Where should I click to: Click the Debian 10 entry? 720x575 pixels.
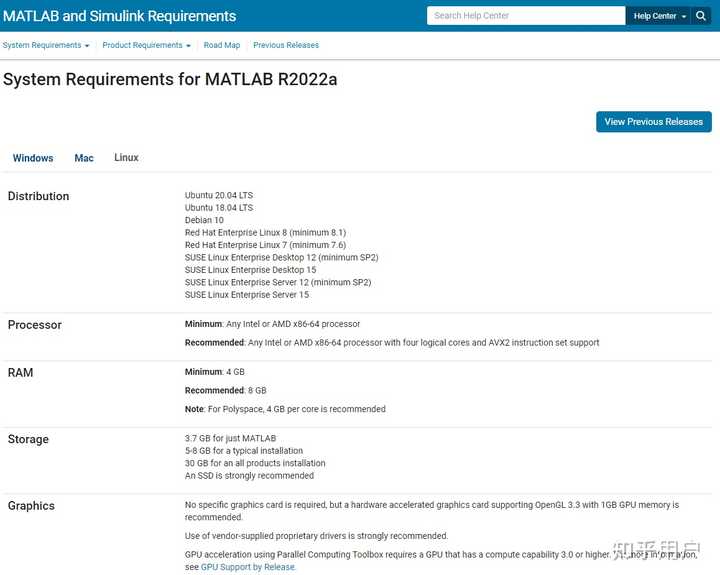(204, 220)
